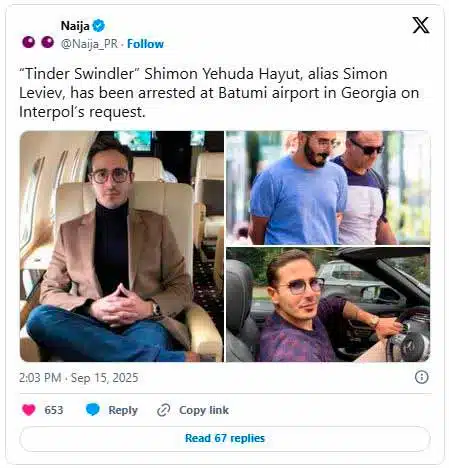Image resolution: width=449 pixels, height=468 pixels.
Task: Follow the Naija_PR account
Action: [145, 44]
